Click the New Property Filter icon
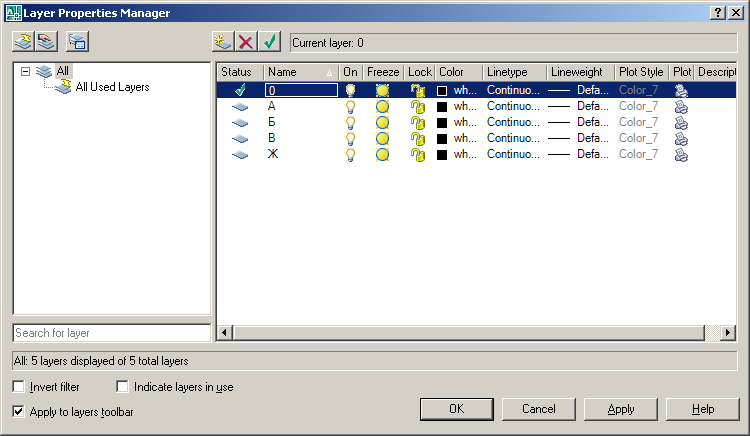Image resolution: width=750 pixels, height=436 pixels. tap(23, 42)
